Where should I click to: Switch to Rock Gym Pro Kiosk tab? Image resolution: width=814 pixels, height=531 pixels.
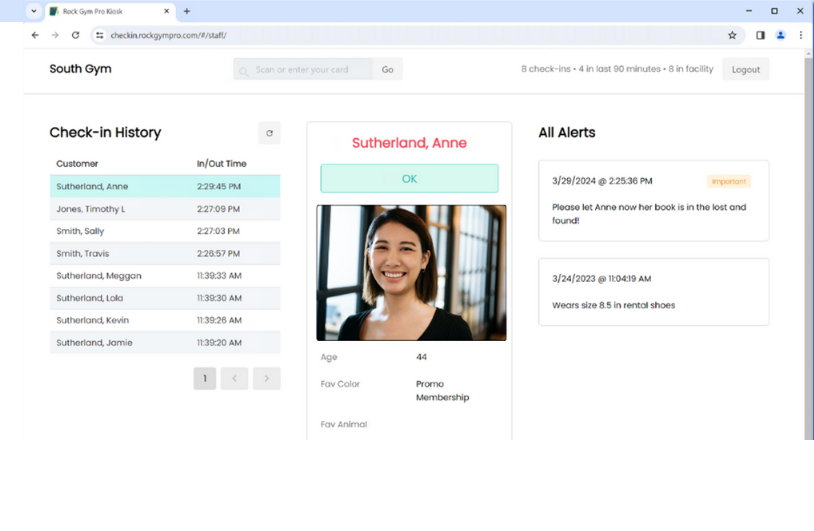(x=105, y=11)
